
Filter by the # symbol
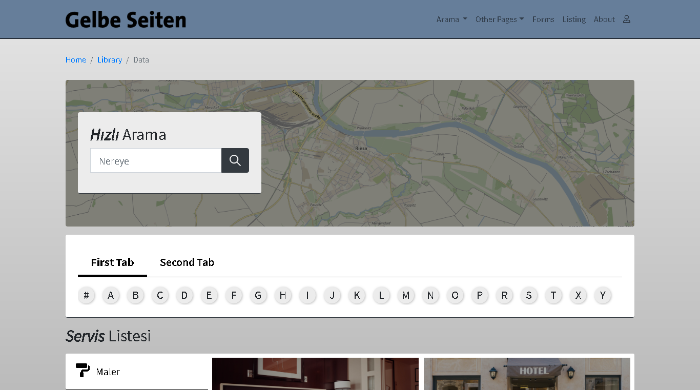86,295
